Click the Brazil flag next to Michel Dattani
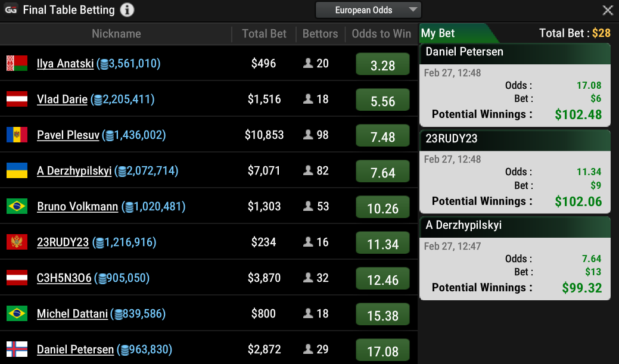Image resolution: width=619 pixels, height=364 pixels. point(17,313)
